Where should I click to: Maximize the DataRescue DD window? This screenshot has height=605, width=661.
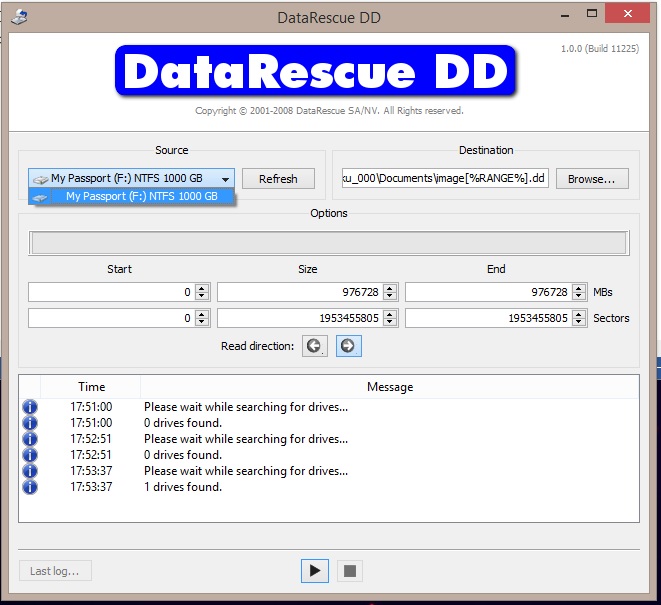[x=592, y=14]
